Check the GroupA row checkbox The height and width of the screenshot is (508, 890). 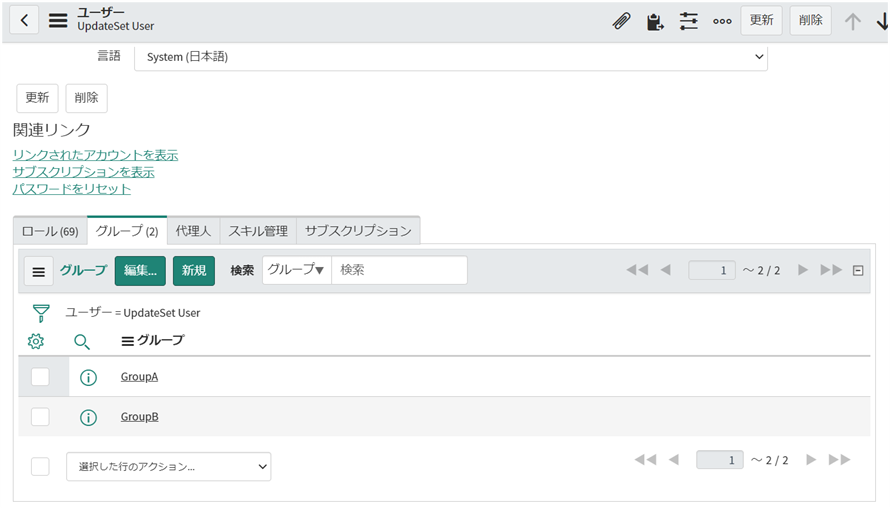[40, 376]
